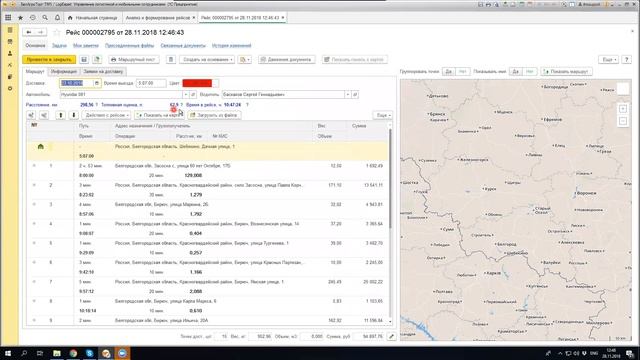
Task: Open the Заявки на доставку tab
Action: pos(103,71)
